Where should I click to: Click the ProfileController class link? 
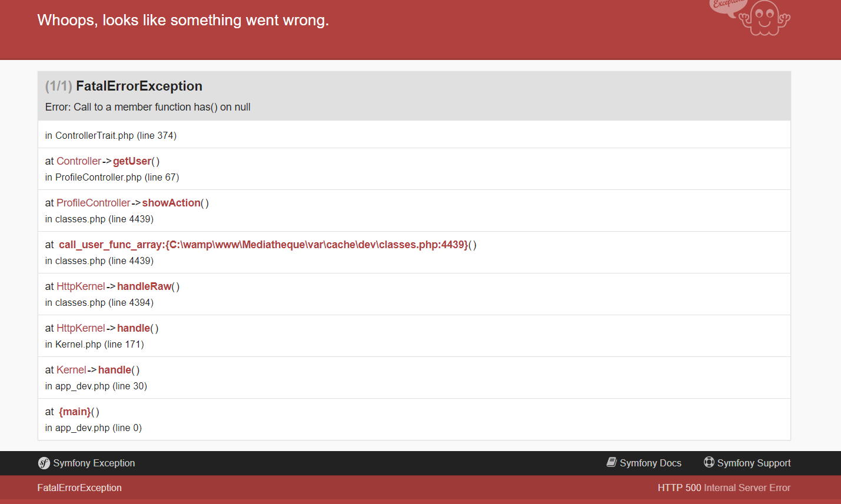94,202
